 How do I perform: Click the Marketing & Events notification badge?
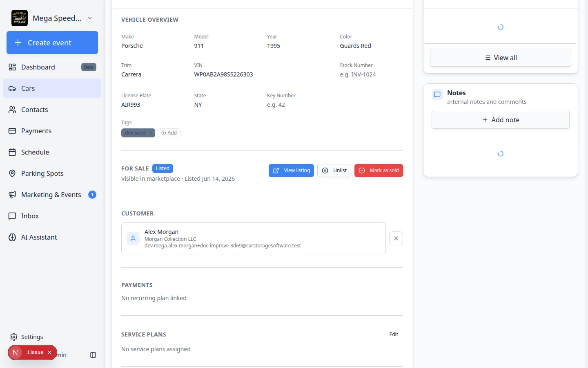click(x=92, y=195)
